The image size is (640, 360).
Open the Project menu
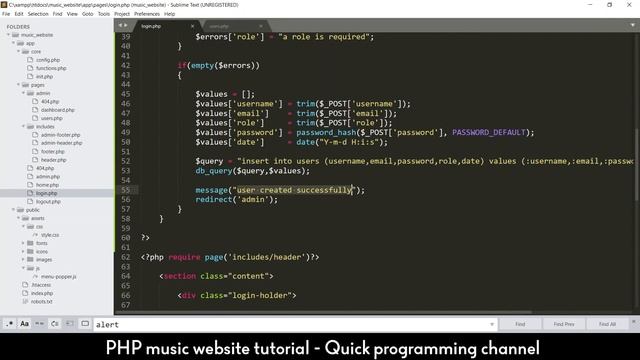click(122, 14)
